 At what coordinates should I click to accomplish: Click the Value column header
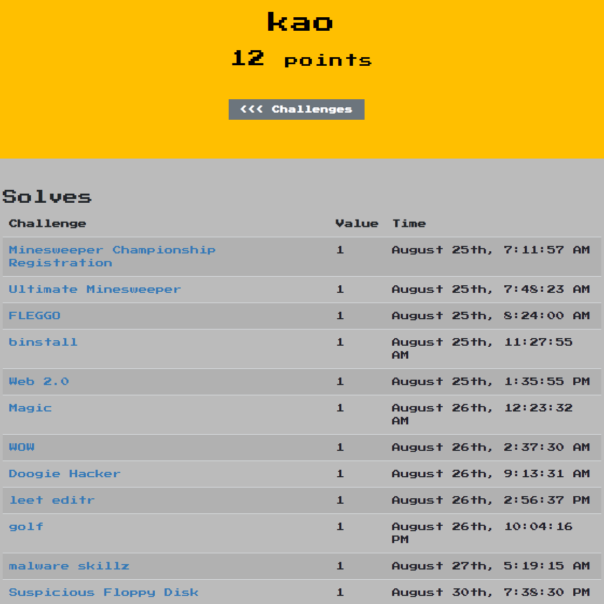click(x=357, y=223)
